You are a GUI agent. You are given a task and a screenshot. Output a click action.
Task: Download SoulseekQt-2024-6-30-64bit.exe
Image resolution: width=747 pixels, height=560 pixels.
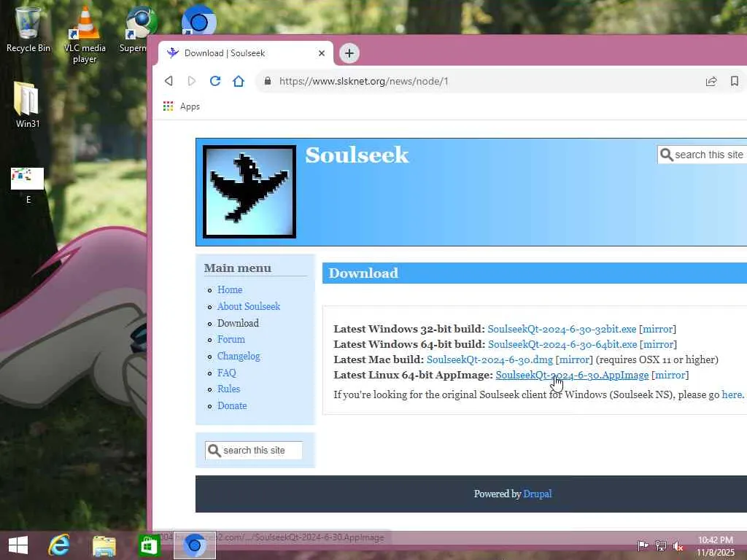click(x=562, y=344)
